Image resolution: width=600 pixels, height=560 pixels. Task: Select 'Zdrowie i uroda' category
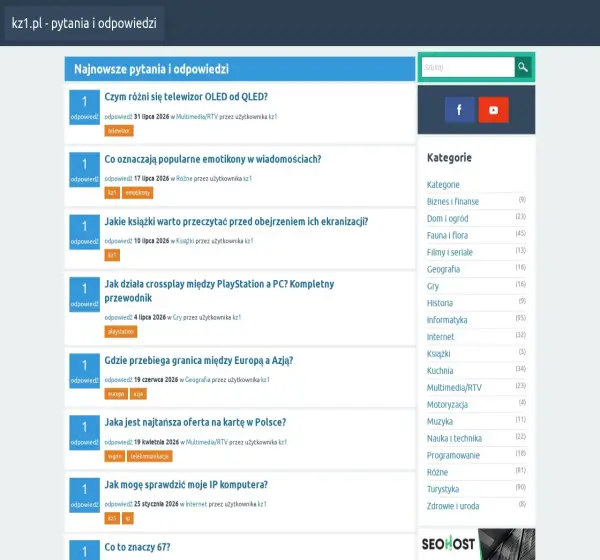coord(453,506)
